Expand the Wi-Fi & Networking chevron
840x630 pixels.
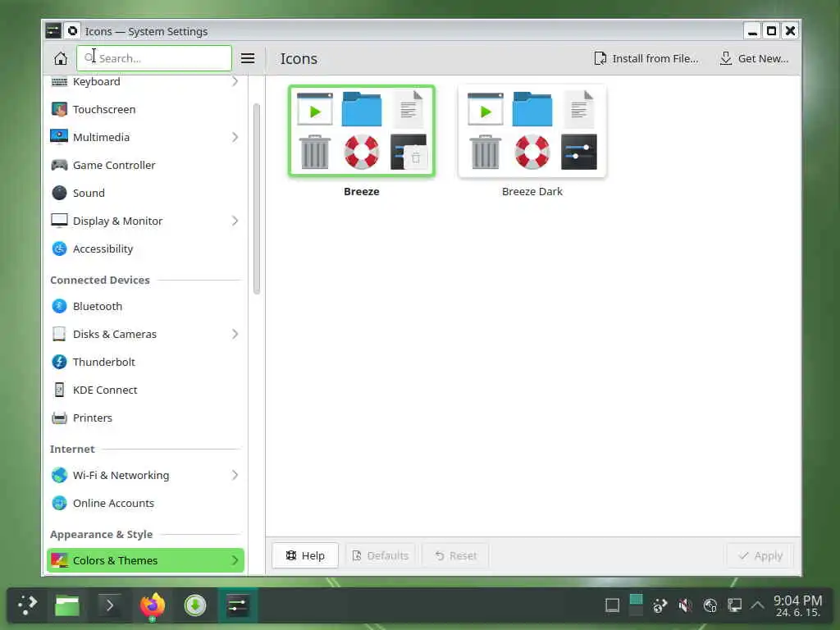[x=235, y=475]
